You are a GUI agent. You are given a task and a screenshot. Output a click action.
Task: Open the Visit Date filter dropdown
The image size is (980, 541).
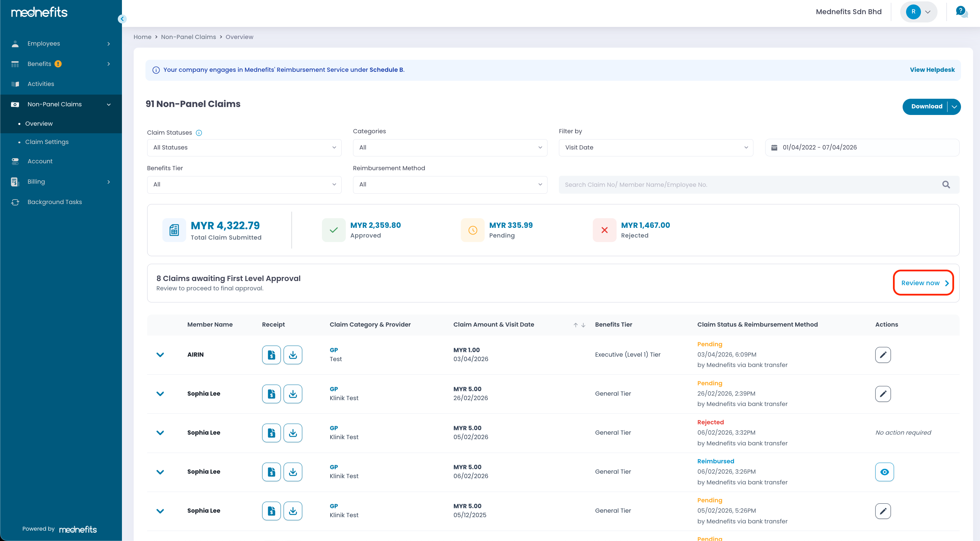pos(656,147)
